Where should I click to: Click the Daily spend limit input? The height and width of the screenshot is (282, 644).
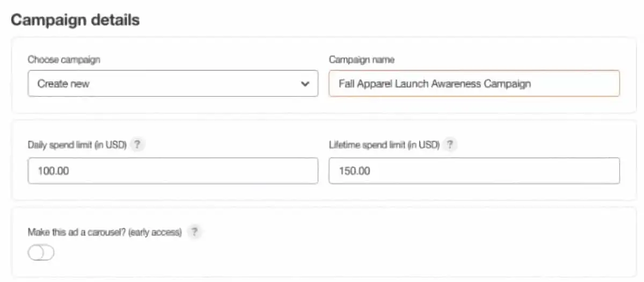(173, 171)
